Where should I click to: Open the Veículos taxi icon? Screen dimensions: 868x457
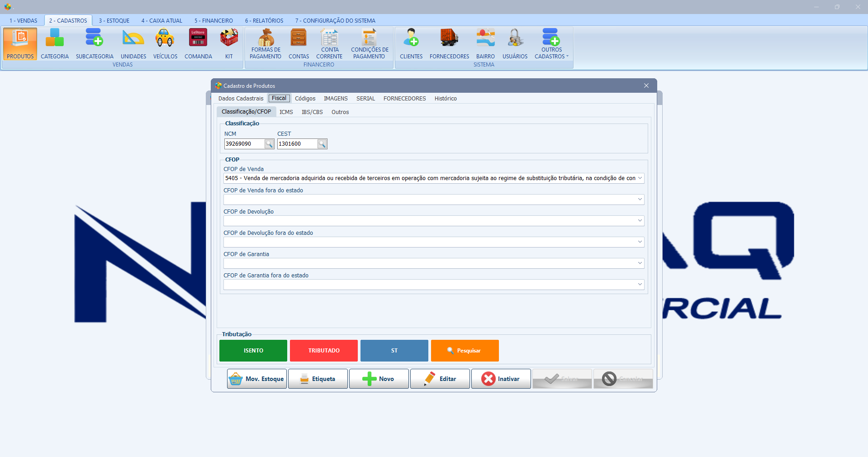(165, 44)
